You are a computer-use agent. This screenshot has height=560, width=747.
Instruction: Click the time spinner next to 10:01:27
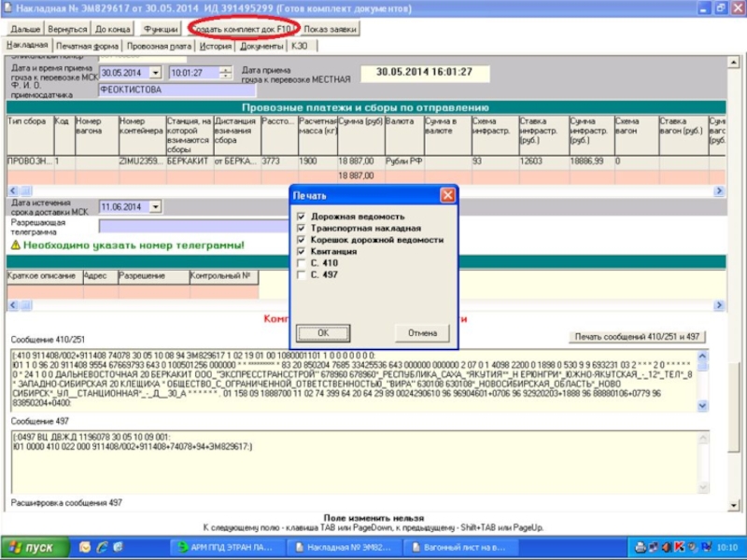pos(226,73)
